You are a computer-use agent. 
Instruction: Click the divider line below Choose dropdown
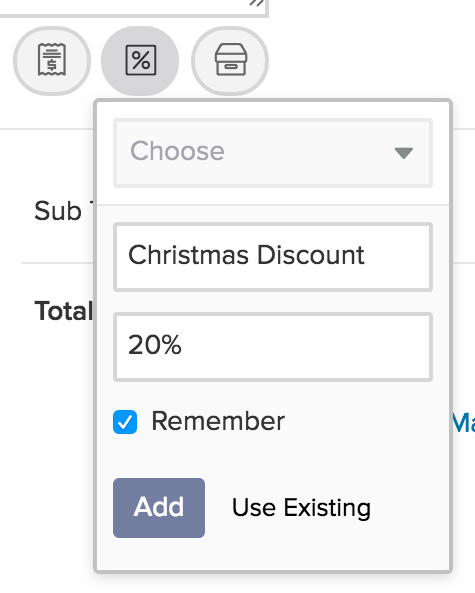click(x=273, y=205)
